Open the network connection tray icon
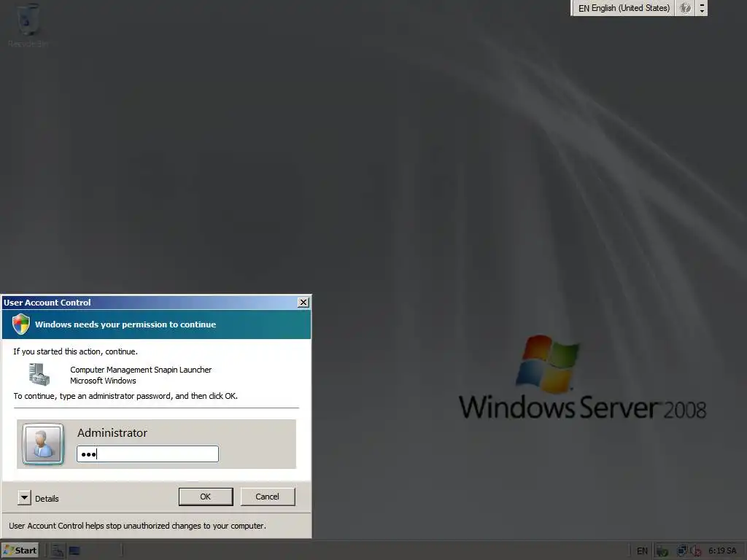Screen dimensions: 747x560 pos(682,551)
